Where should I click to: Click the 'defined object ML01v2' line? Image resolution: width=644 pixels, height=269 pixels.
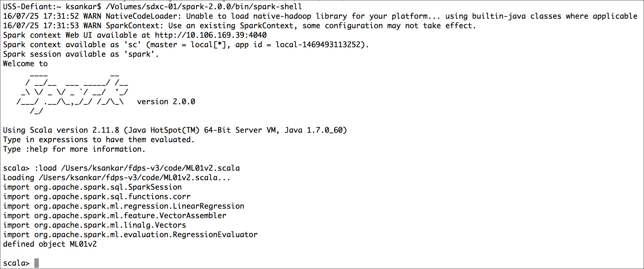50,244
